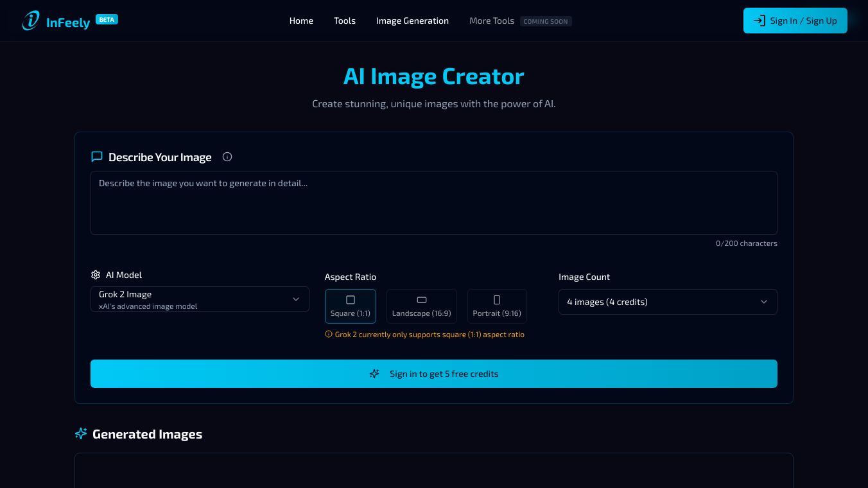Click the sparkle icon in the generate button
The image size is (868, 488).
pos(374,374)
